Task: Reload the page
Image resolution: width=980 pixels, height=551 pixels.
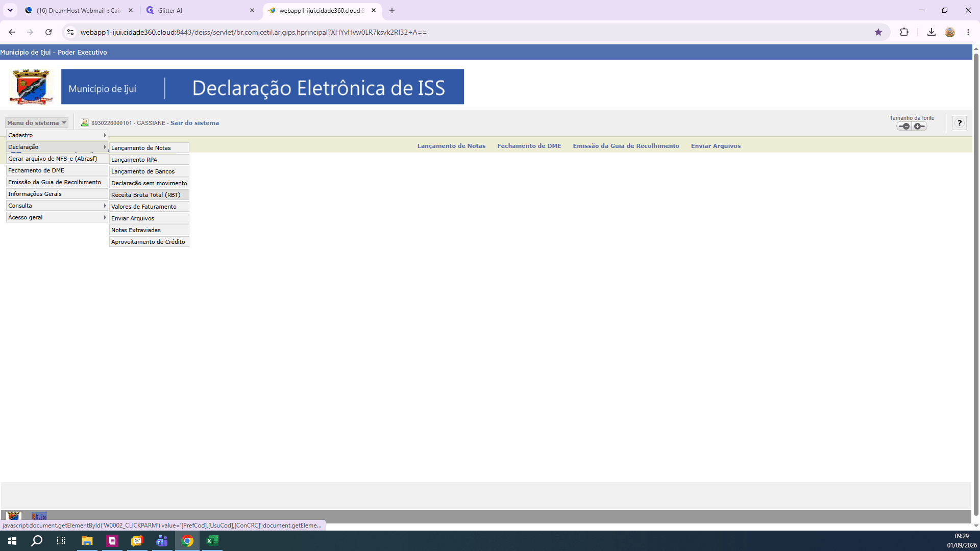Action: 48,32
